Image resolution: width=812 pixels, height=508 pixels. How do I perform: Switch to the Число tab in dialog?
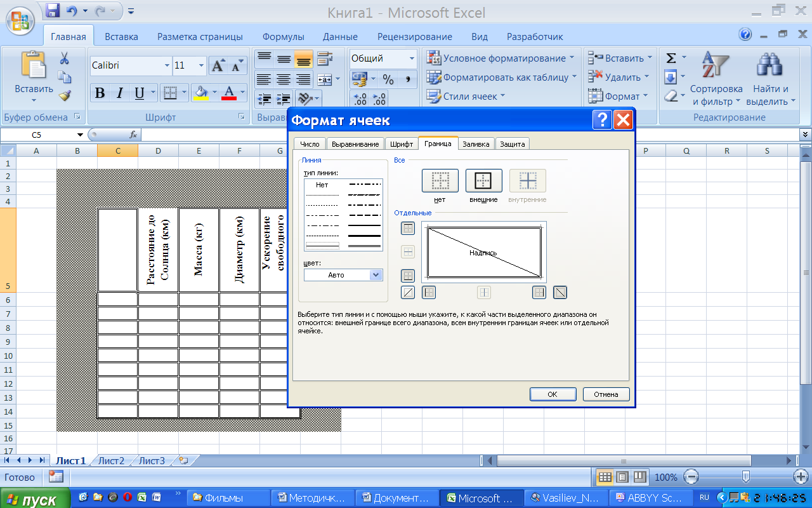pos(310,144)
